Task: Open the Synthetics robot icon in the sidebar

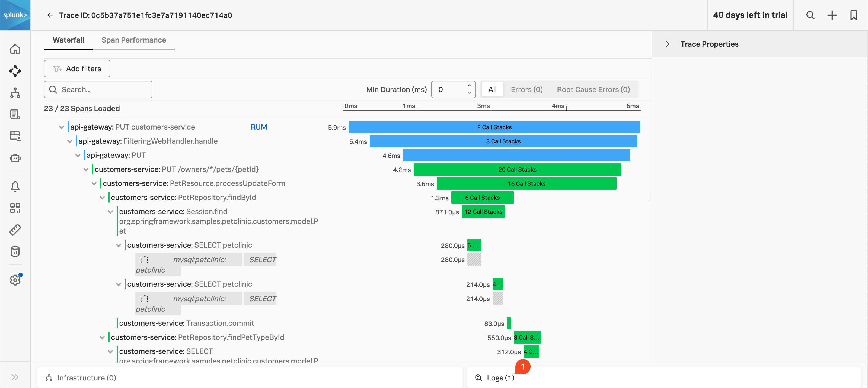Action: [x=15, y=158]
